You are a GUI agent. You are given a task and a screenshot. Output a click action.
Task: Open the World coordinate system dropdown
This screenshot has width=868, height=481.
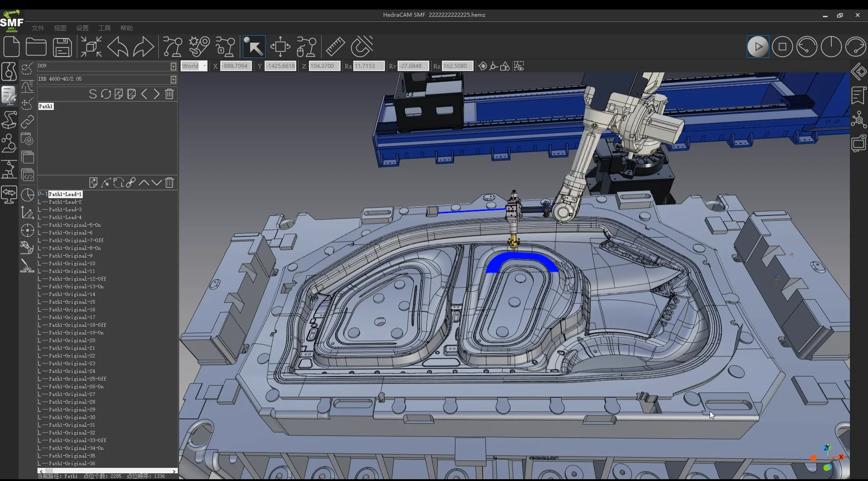[194, 66]
